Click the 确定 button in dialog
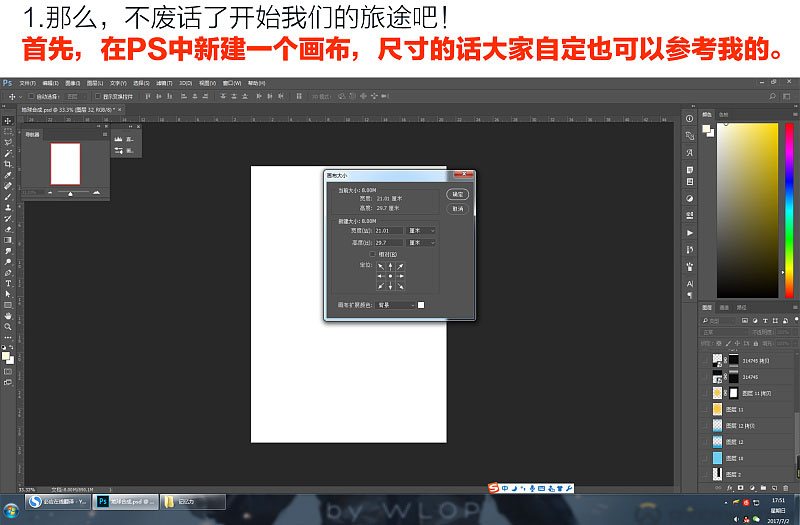The image size is (800, 525). pos(457,194)
